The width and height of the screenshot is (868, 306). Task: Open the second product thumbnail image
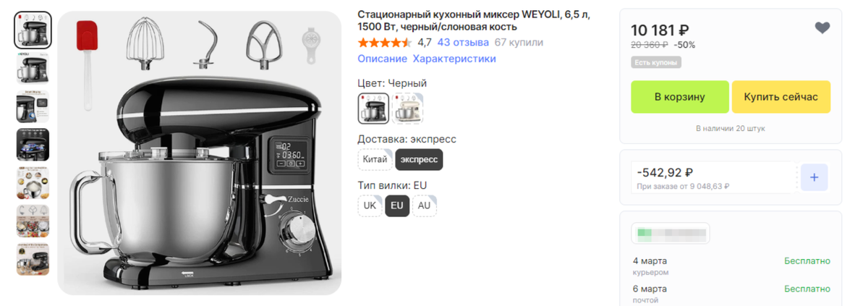pyautogui.click(x=33, y=69)
